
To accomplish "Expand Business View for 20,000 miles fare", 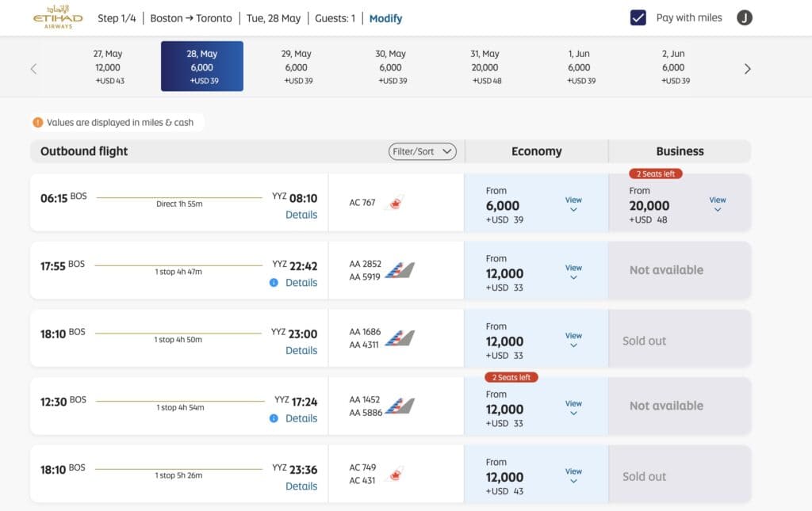I will tap(718, 204).
